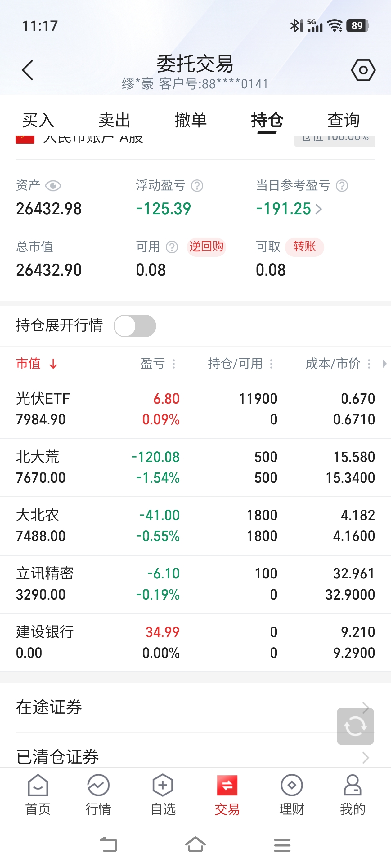The width and height of the screenshot is (391, 868).
Task: Click the floating refresh icon
Action: pyautogui.click(x=355, y=726)
